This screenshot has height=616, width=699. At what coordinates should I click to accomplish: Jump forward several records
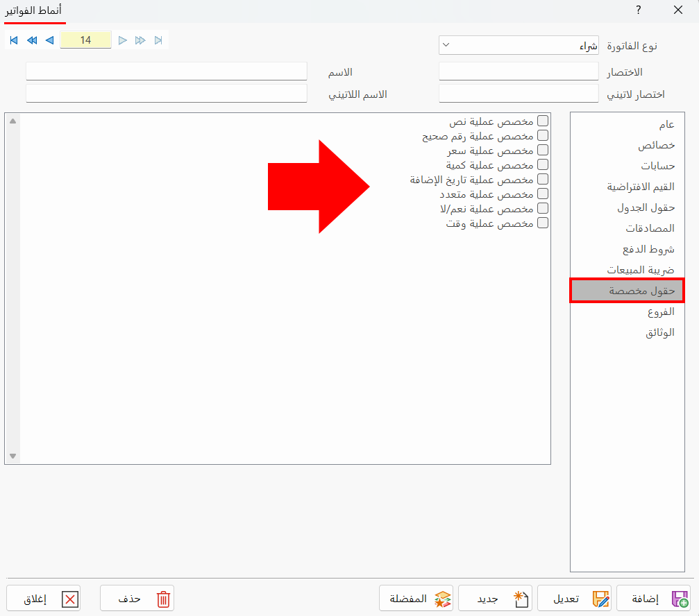[140, 40]
